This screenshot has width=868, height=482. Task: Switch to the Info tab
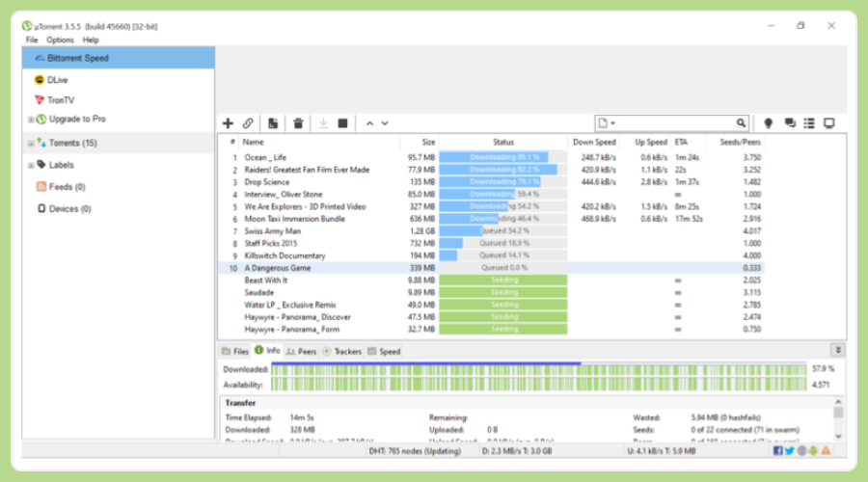[x=267, y=350]
